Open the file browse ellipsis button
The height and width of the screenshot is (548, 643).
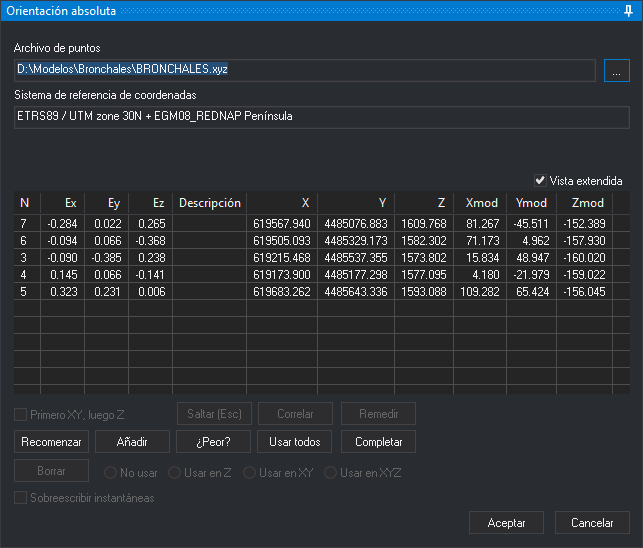[x=616, y=71]
